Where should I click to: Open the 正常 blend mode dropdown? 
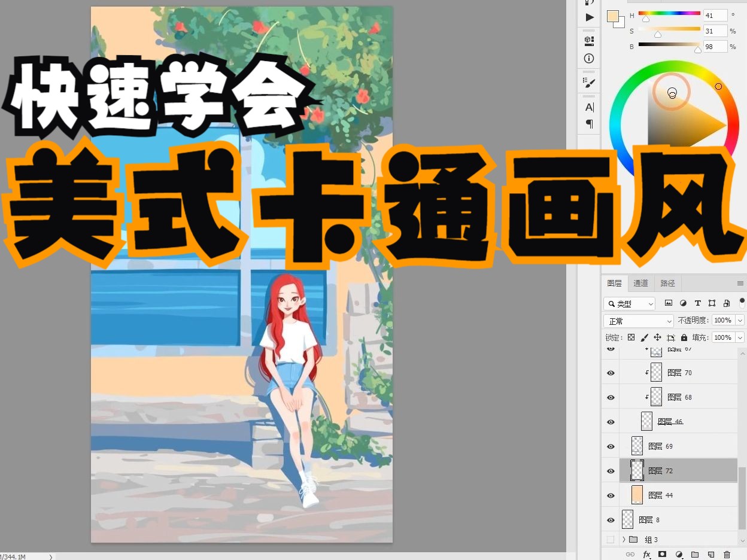tap(638, 320)
